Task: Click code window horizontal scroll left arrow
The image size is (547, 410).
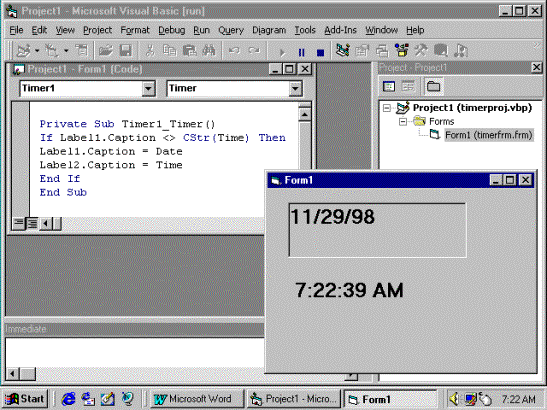Action: [x=46, y=223]
